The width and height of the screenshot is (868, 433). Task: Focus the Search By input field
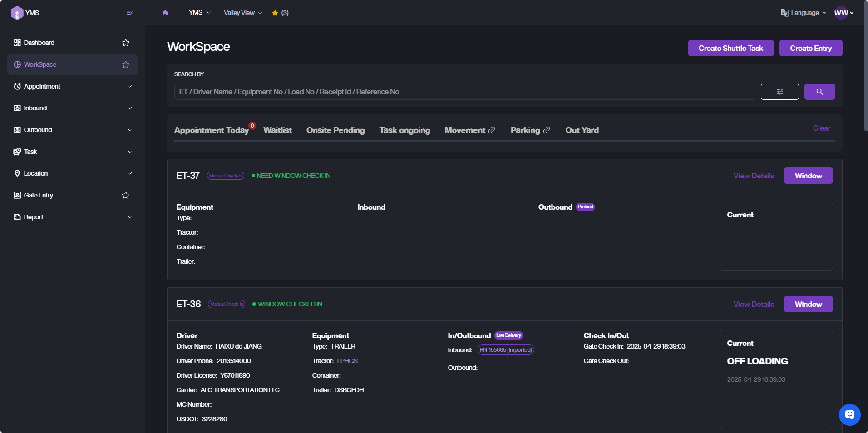pos(464,92)
